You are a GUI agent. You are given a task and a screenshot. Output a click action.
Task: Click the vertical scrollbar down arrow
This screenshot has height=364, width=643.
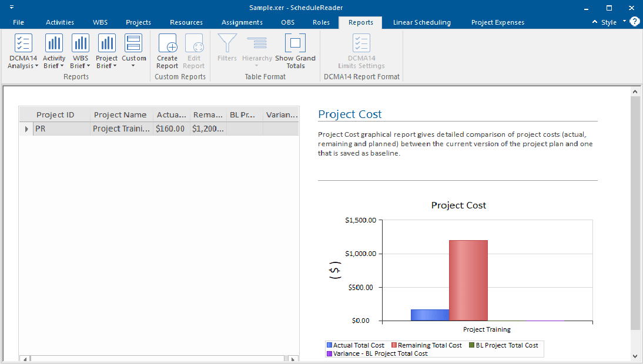635,356
